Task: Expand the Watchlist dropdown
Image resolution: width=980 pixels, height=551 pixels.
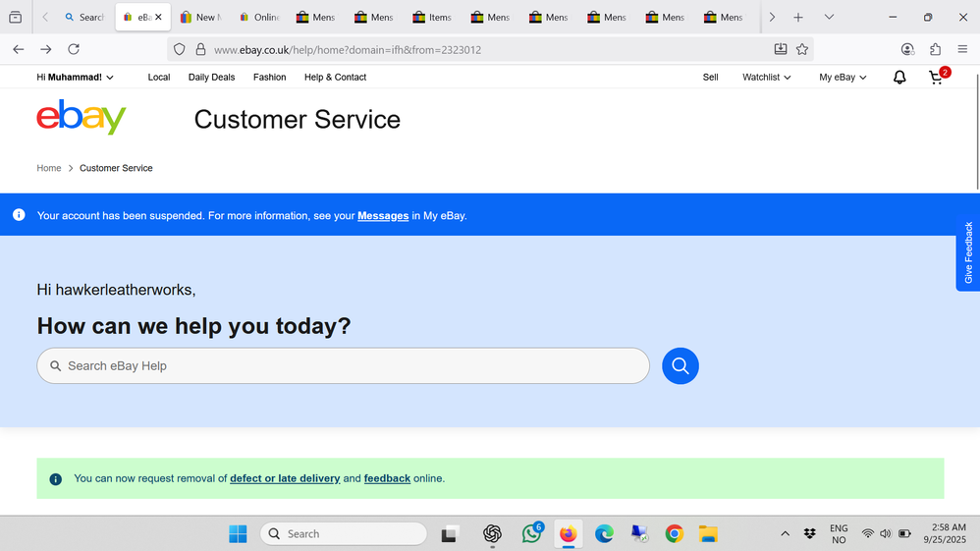Action: click(x=767, y=78)
